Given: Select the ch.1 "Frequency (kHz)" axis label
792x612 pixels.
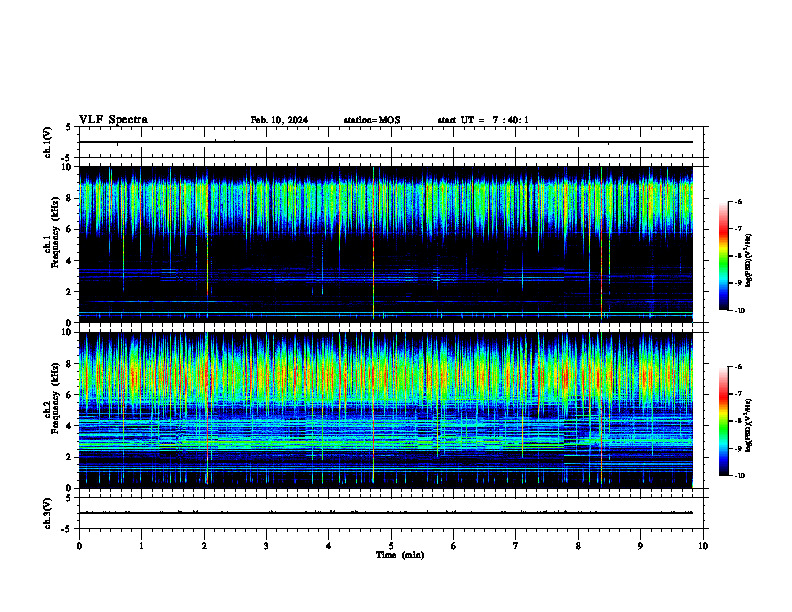Looking at the screenshot, I should (56, 231).
